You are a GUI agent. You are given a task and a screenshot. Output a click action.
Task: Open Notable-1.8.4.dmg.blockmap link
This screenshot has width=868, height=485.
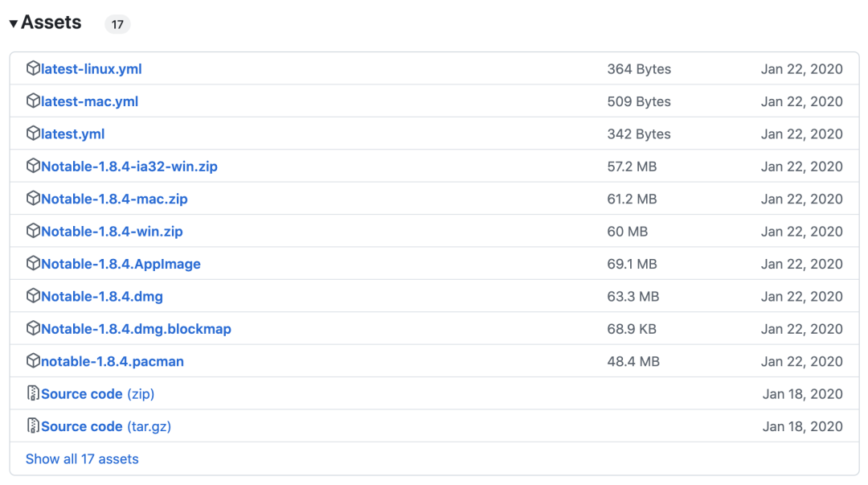(136, 329)
